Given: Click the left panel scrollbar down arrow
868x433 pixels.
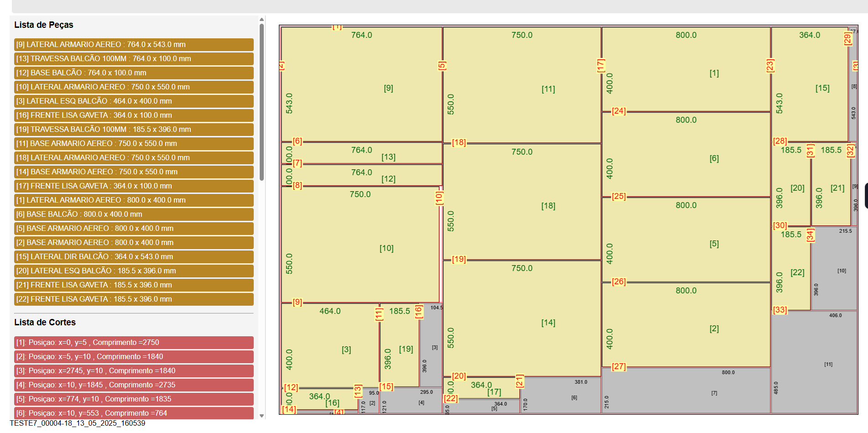Looking at the screenshot, I should (x=262, y=416).
